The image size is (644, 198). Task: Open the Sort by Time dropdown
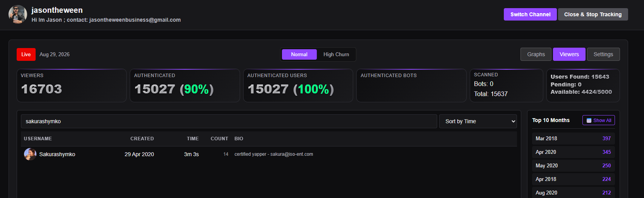(x=478, y=121)
